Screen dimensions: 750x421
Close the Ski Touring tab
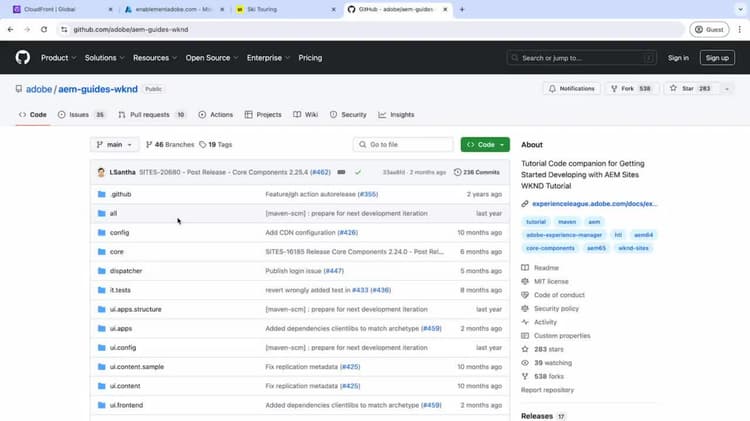click(x=333, y=9)
